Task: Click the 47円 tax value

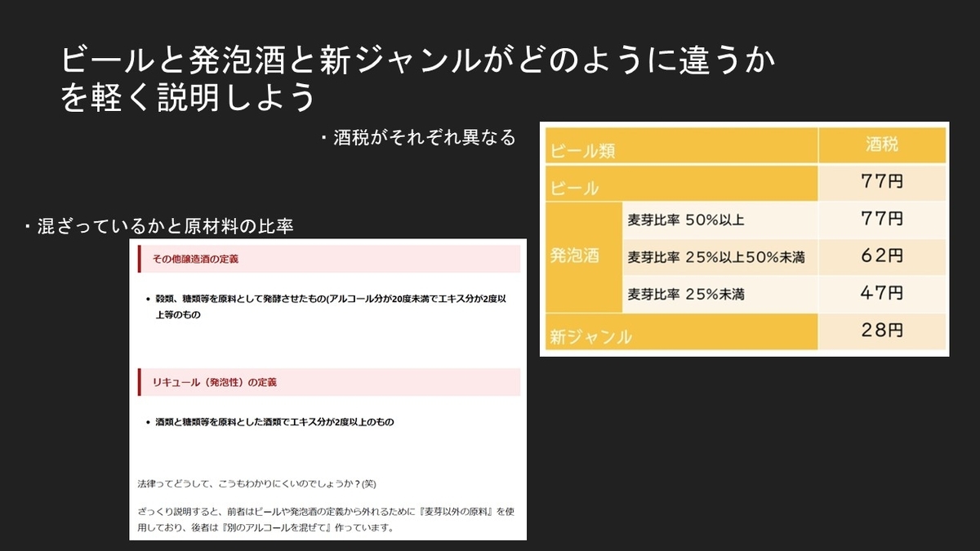Action: tap(883, 292)
